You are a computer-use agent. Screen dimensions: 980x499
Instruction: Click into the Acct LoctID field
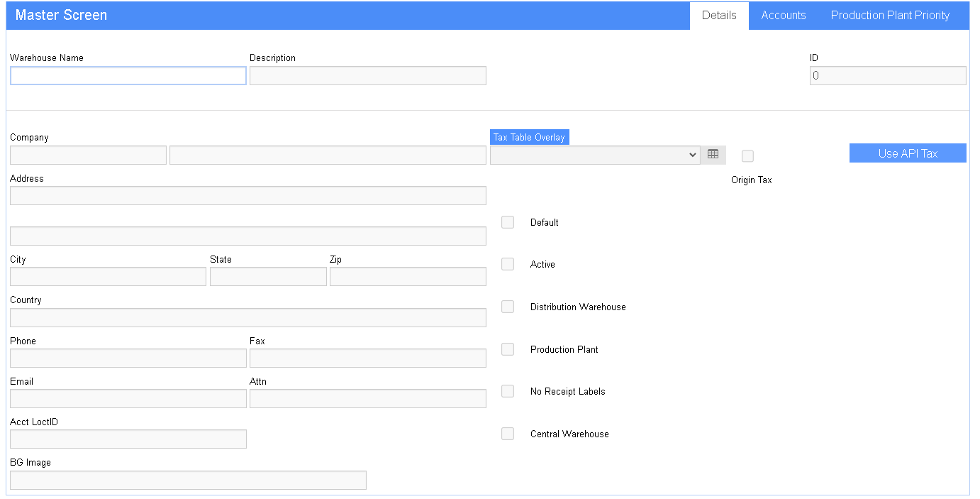(x=128, y=439)
